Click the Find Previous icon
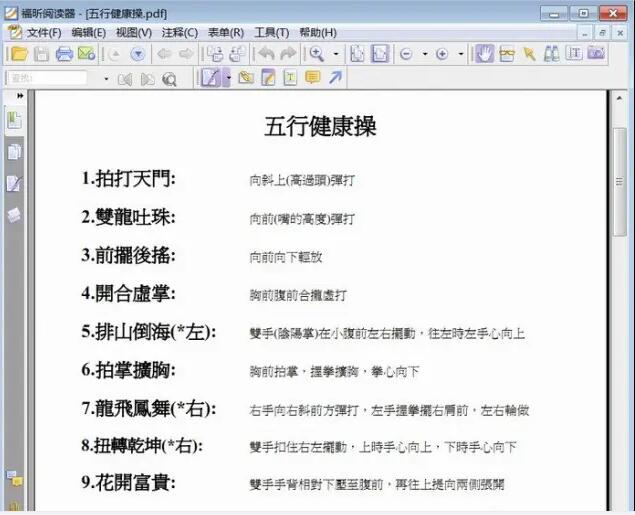 click(124, 79)
